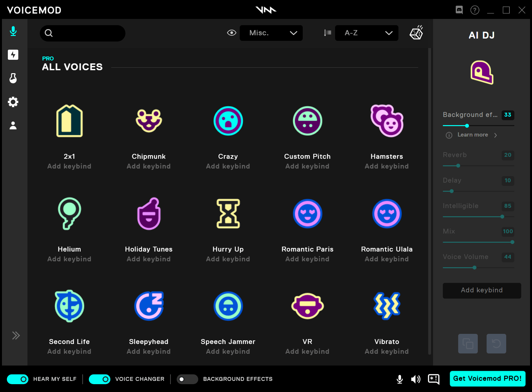Select the Chipmunk voice icon
This screenshot has width=532, height=392.
tap(149, 121)
